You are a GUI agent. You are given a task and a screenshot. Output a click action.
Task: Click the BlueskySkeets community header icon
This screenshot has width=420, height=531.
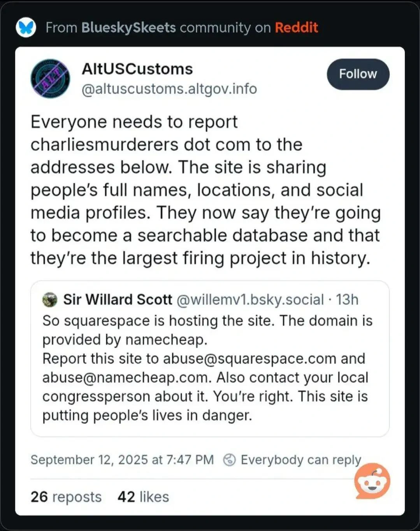26,27
